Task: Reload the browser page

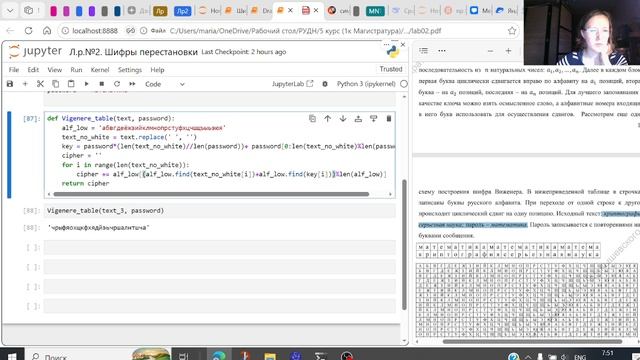Action: tap(28, 31)
